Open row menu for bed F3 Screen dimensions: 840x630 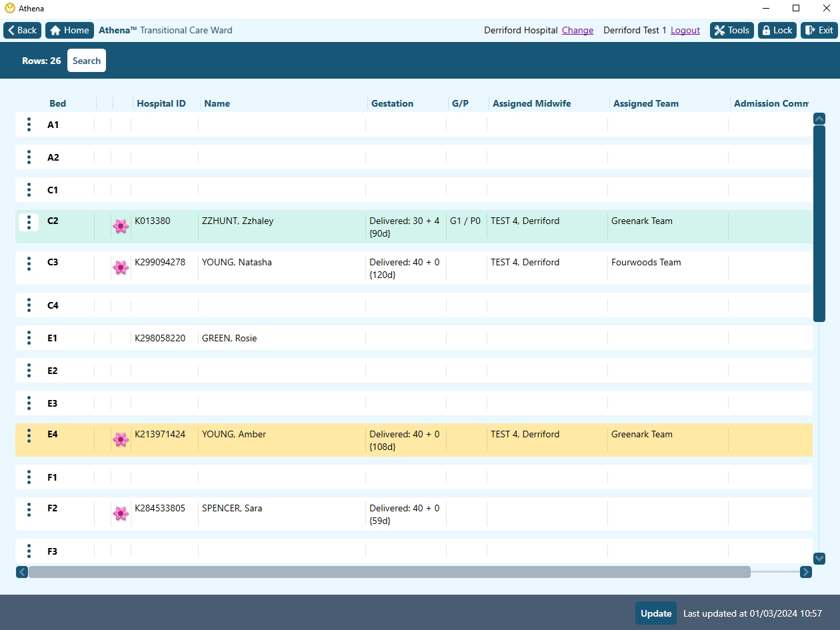click(29, 551)
